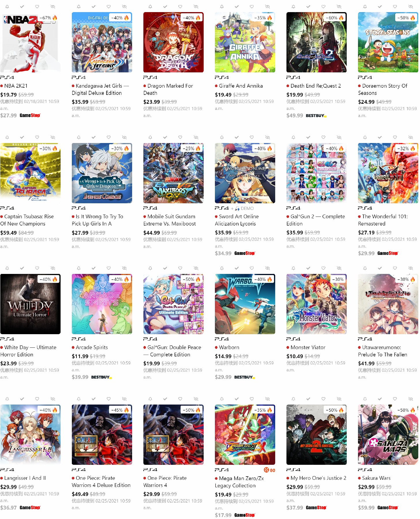Mark Death End Re;Quest 2 with its checkmark icon

308,6
